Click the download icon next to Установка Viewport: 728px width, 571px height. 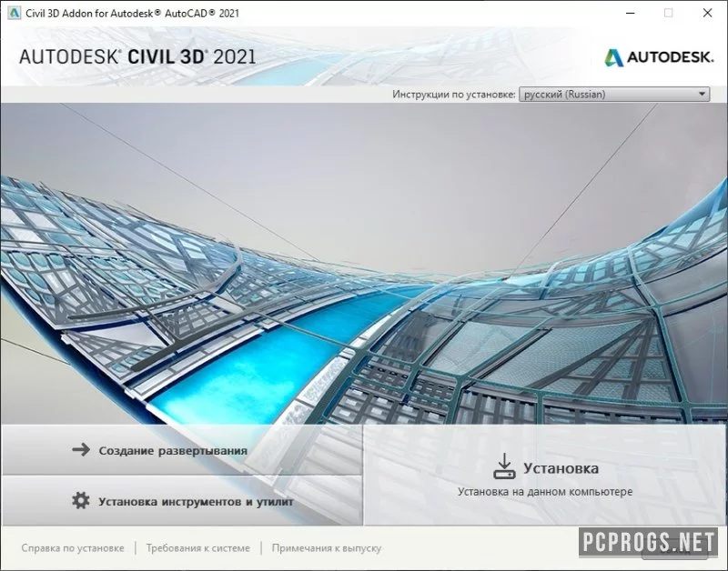[x=504, y=466]
